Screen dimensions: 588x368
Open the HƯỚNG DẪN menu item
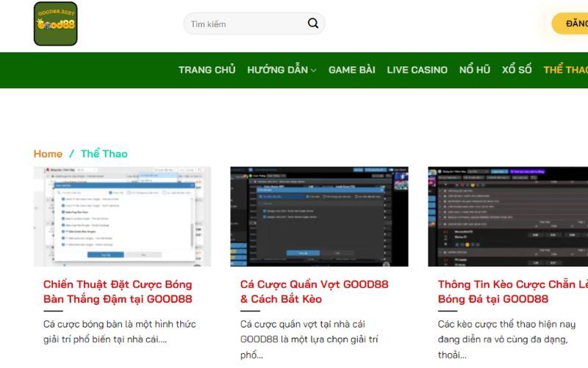pos(278,70)
